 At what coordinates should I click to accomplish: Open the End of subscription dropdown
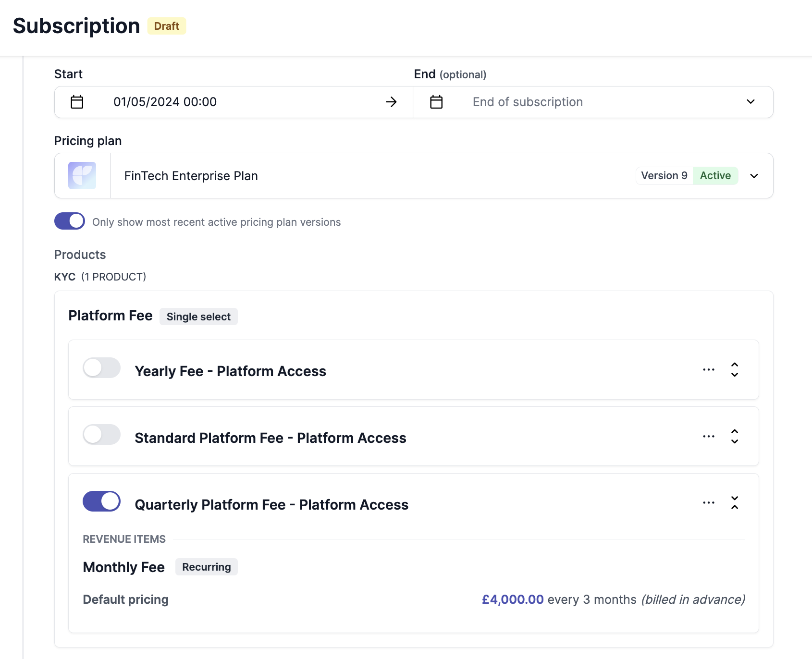coord(751,102)
